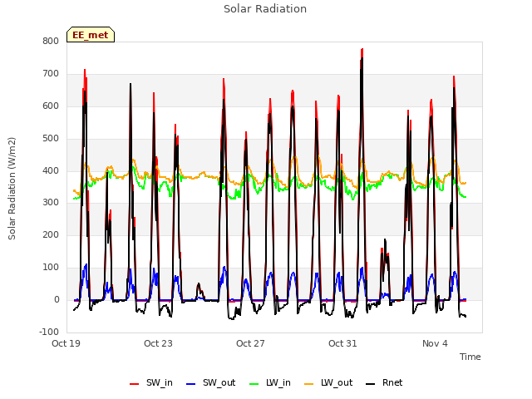Image resolution: width=532 pixels, height=399 pixels.
Task: Click the Oct 23 x-axis tick label
Action: click(158, 343)
